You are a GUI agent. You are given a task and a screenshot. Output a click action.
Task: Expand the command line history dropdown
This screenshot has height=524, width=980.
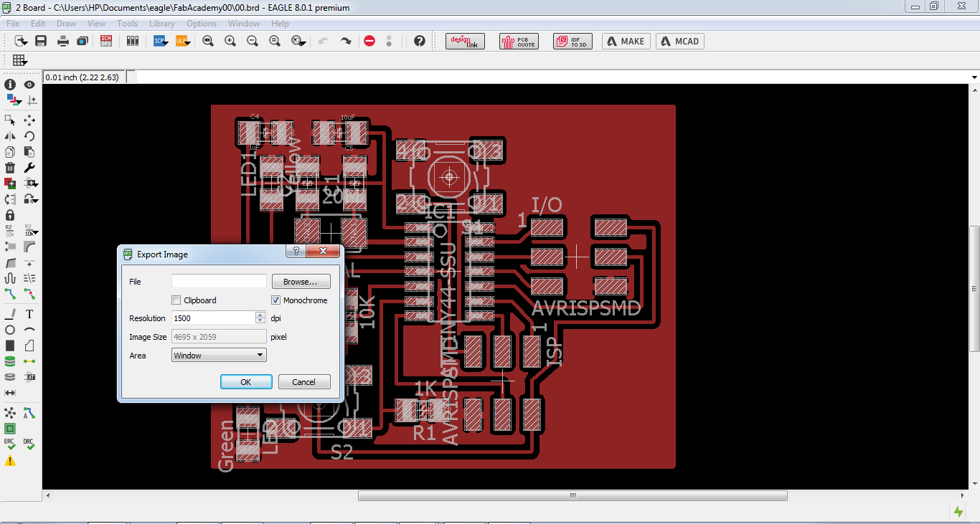[x=974, y=77]
